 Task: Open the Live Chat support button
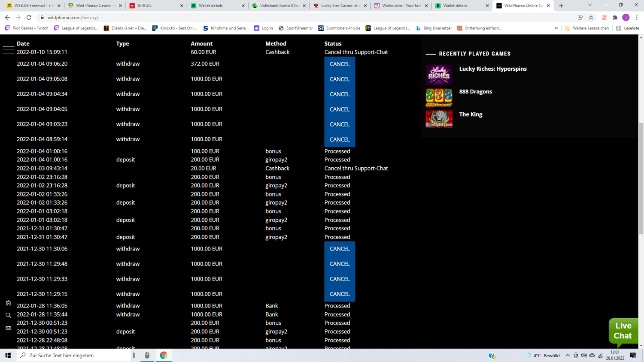(x=623, y=331)
